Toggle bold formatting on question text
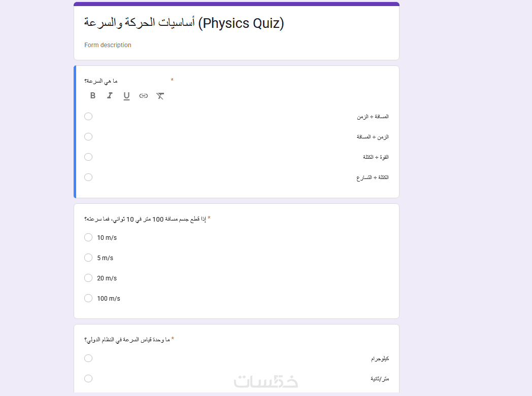This screenshot has height=396, width=532. click(93, 96)
